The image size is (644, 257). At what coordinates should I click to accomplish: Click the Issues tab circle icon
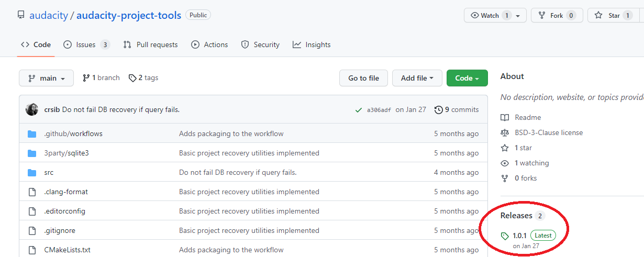[68, 44]
